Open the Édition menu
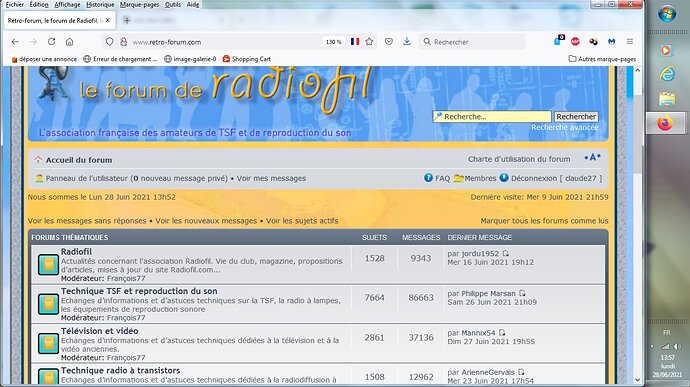Viewport: 690px width, 387px height. pos(39,4)
